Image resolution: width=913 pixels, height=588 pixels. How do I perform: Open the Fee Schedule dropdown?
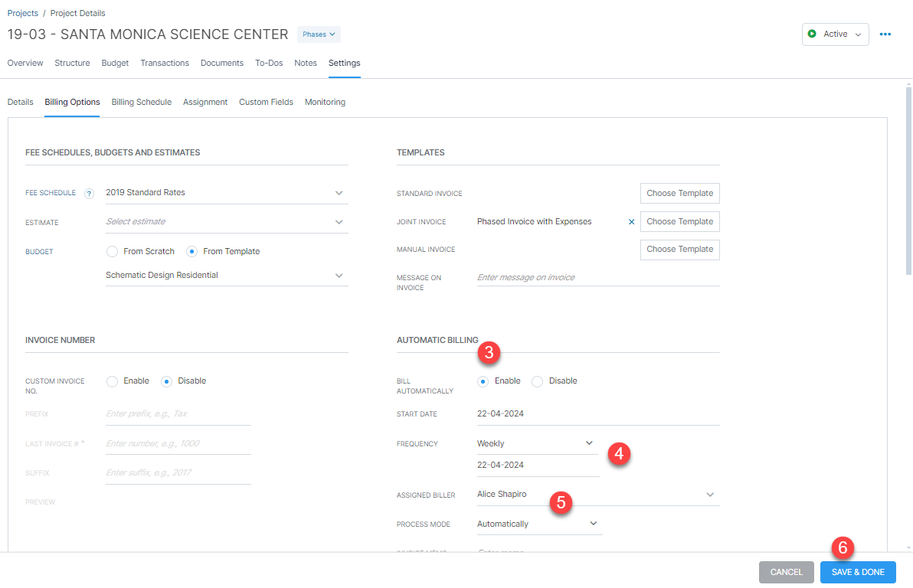(x=338, y=192)
